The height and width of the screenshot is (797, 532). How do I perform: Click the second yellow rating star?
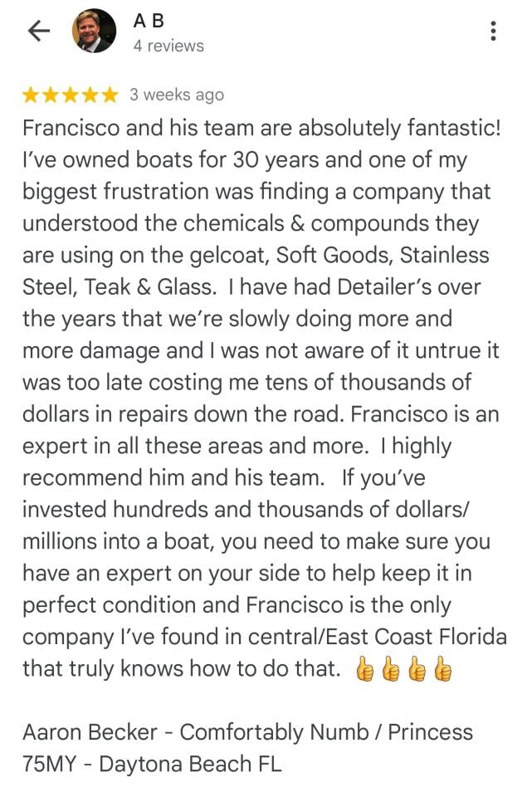[x=51, y=95]
